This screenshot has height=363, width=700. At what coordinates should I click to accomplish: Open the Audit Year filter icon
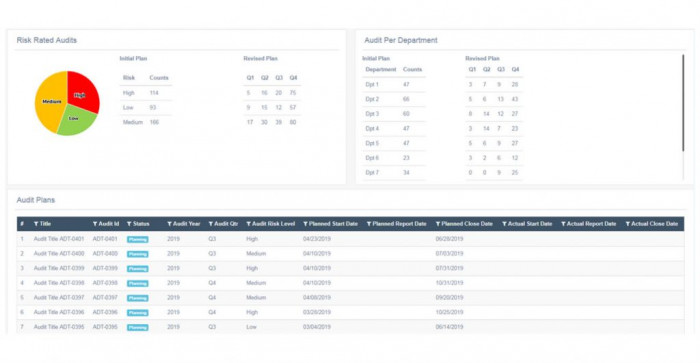tap(170, 224)
